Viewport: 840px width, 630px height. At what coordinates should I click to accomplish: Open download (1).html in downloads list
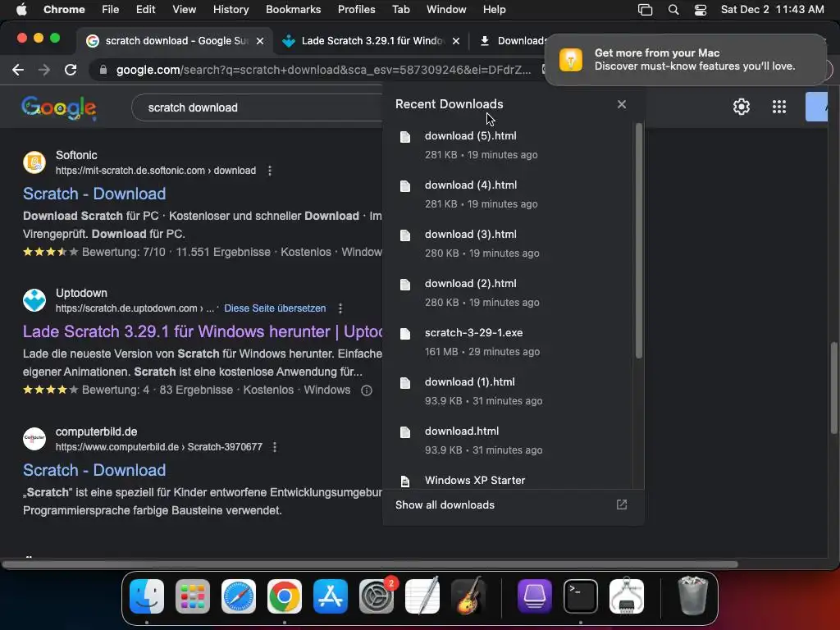(509, 391)
